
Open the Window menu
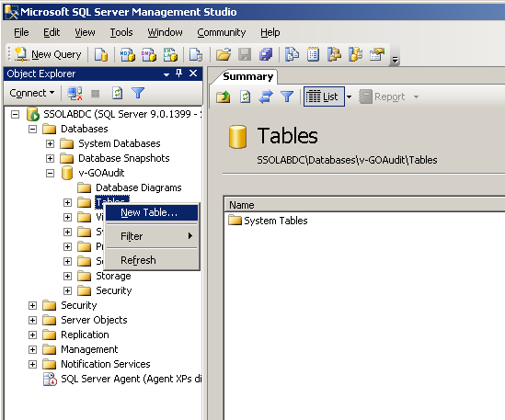coord(165,32)
